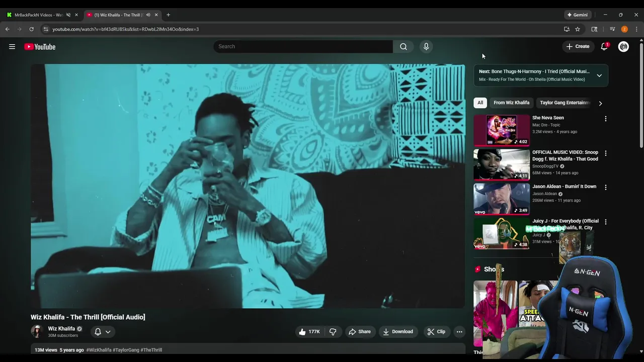This screenshot has width=644, height=362.
Task: Reload the page in the browser
Action: pos(31,29)
